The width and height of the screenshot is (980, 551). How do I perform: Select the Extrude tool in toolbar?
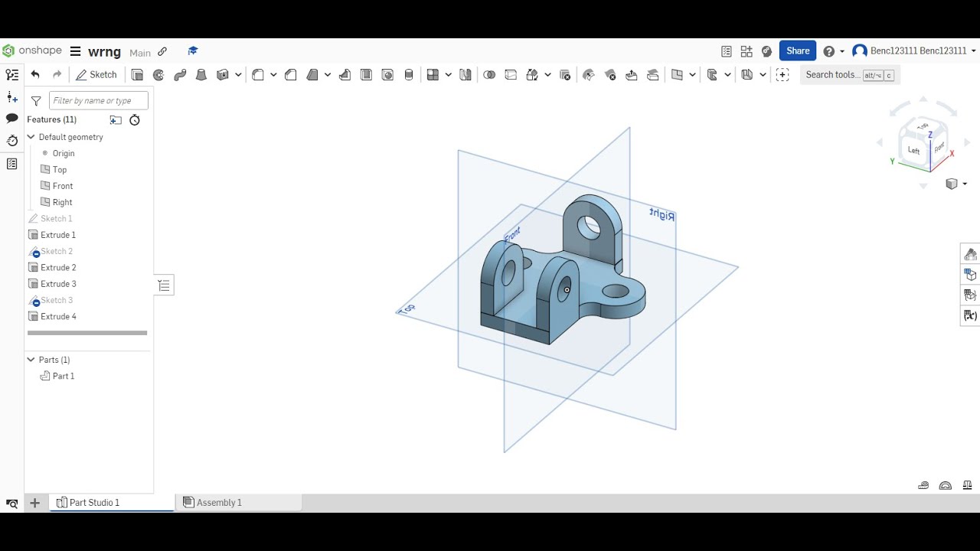pos(137,74)
